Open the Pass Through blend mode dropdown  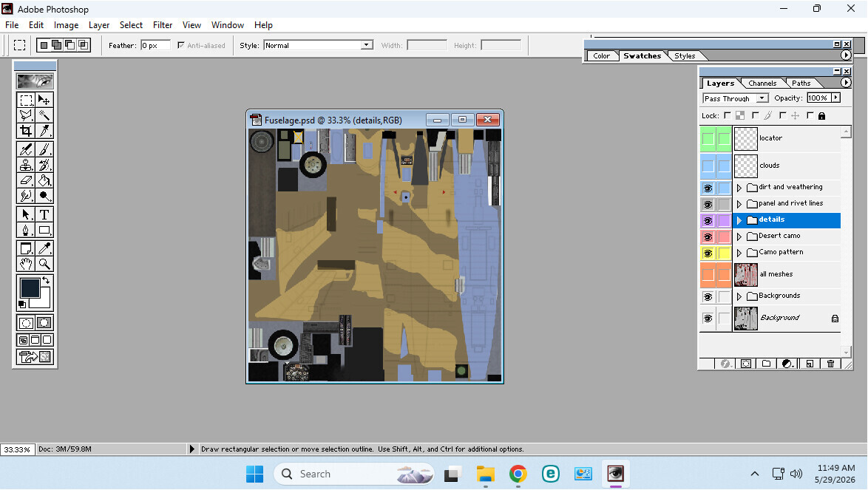coord(762,98)
